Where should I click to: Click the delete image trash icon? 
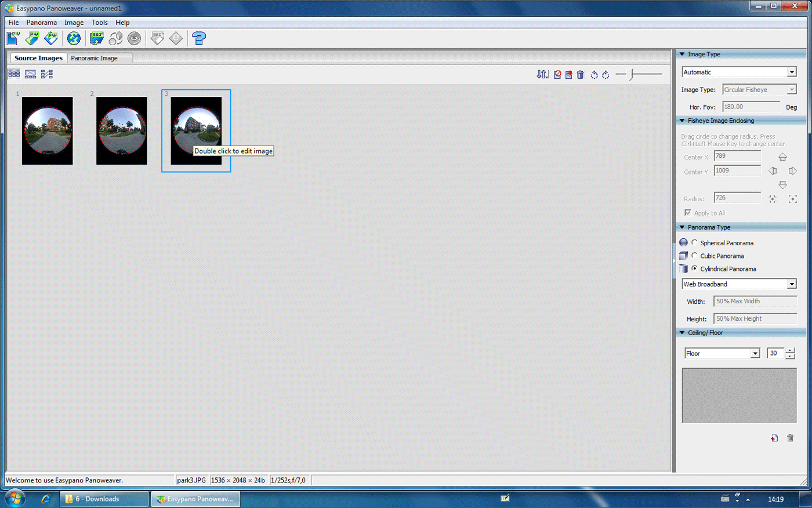click(x=581, y=74)
